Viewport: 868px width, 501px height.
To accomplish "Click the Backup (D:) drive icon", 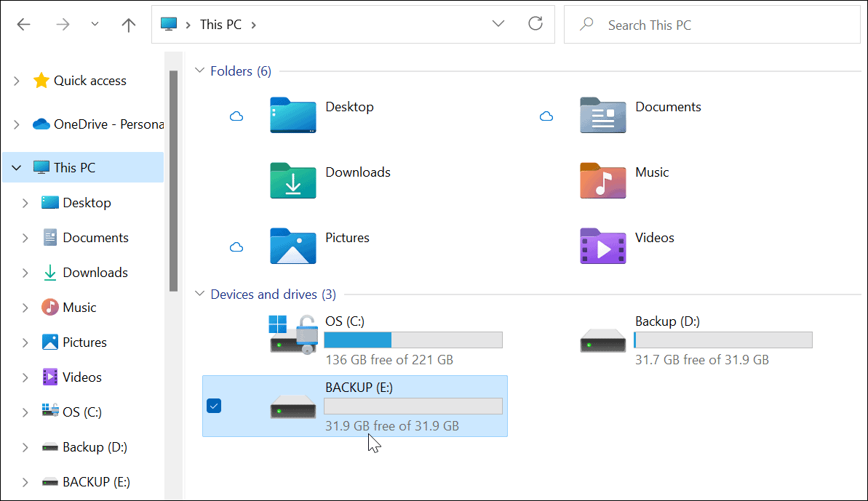I will click(x=602, y=340).
